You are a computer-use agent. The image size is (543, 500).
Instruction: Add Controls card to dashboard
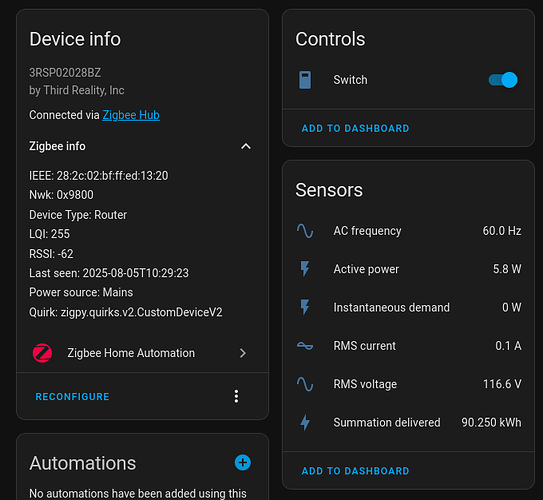pos(355,128)
